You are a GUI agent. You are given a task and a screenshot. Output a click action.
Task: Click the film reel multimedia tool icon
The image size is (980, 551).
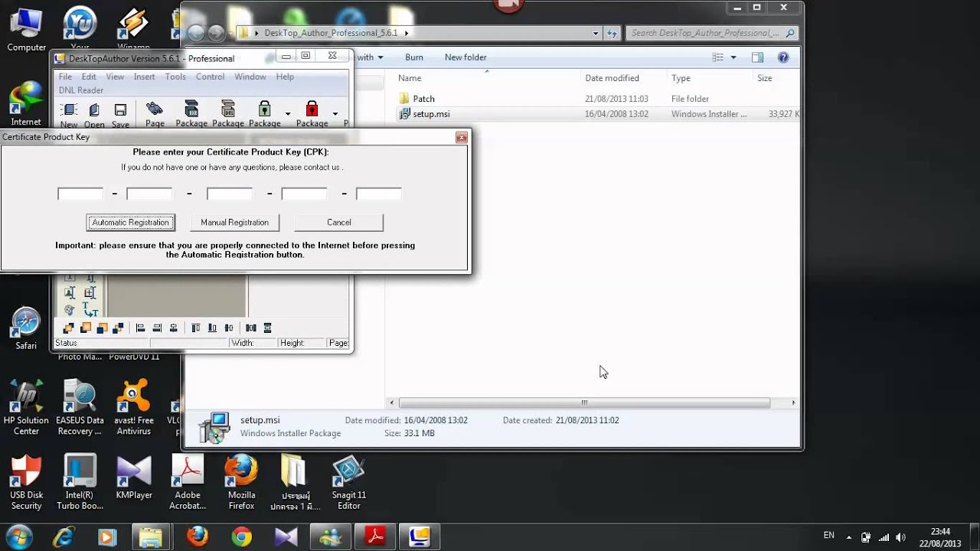tap(70, 309)
